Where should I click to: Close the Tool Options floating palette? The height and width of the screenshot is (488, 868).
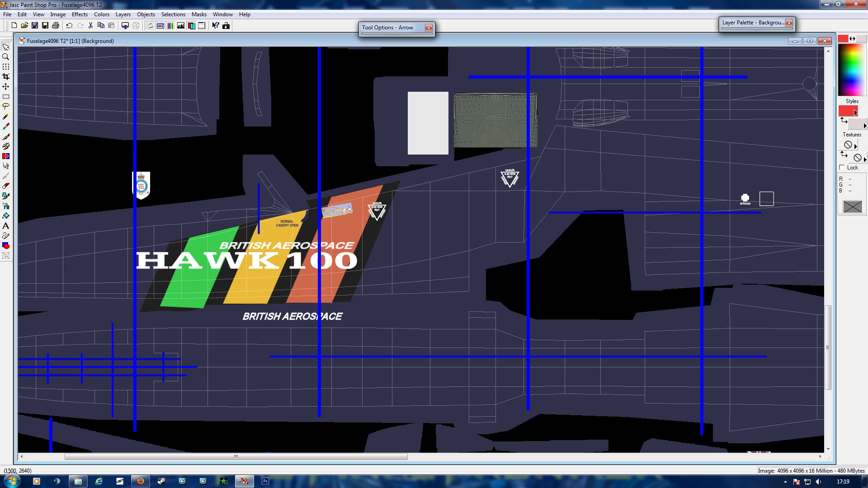click(x=429, y=28)
